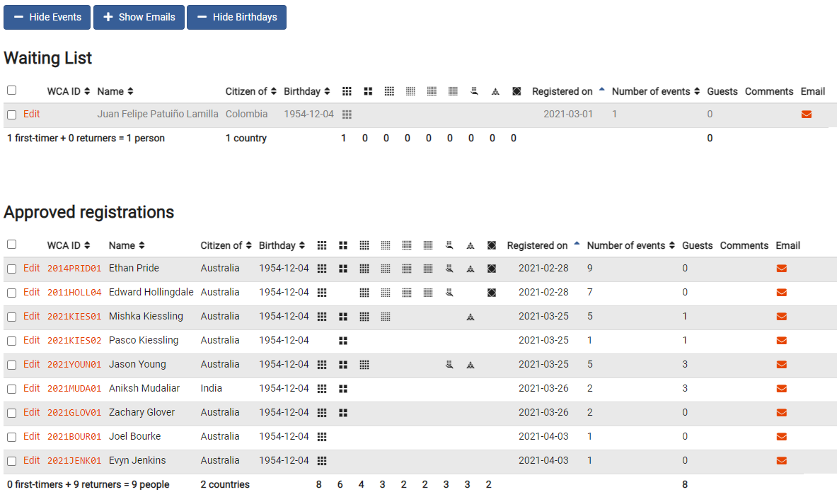Toggle the select-all checkbox in Waiting List
837x504 pixels.
(x=11, y=90)
